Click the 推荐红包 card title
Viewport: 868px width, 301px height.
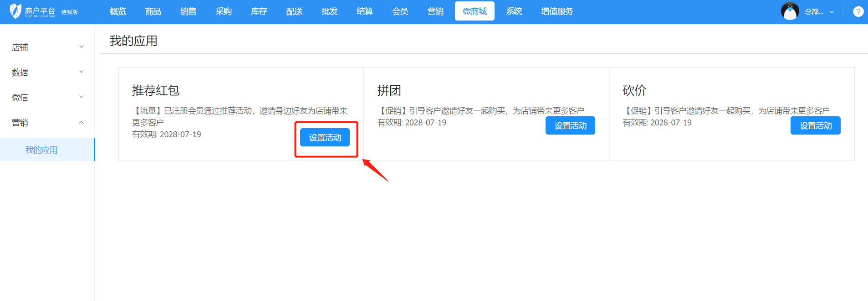[x=156, y=90]
